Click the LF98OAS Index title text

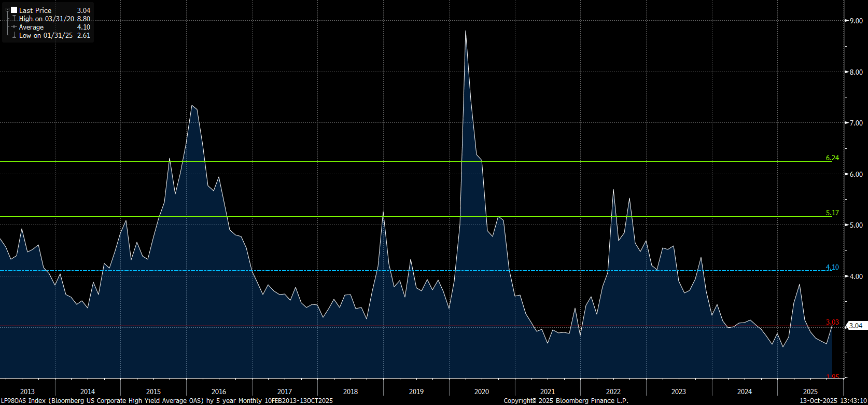[23, 401]
